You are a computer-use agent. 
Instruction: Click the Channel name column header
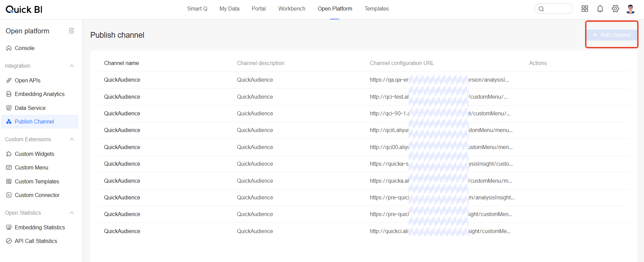[x=122, y=63]
